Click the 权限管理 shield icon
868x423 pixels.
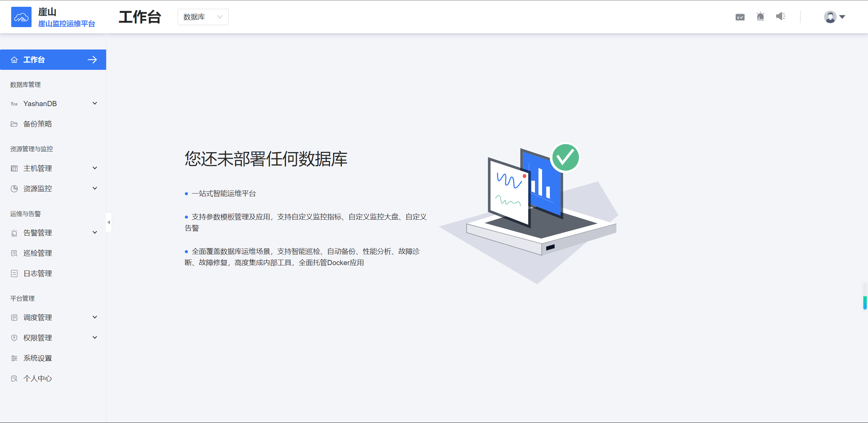point(14,338)
